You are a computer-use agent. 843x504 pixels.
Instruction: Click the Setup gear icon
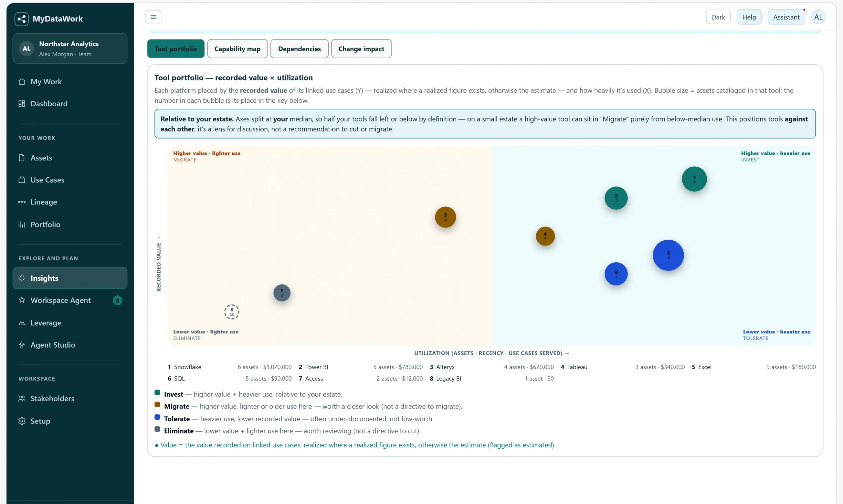pos(22,421)
